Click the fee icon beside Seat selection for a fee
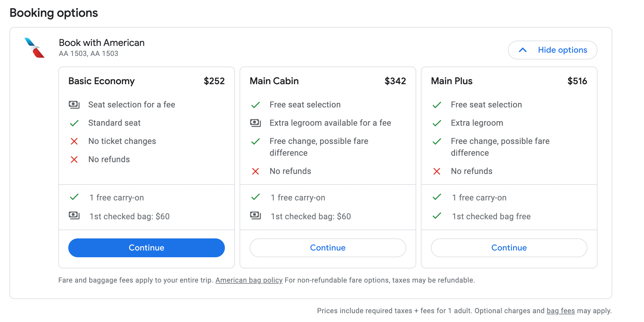Screen dimensions: 644x322 pos(74,104)
